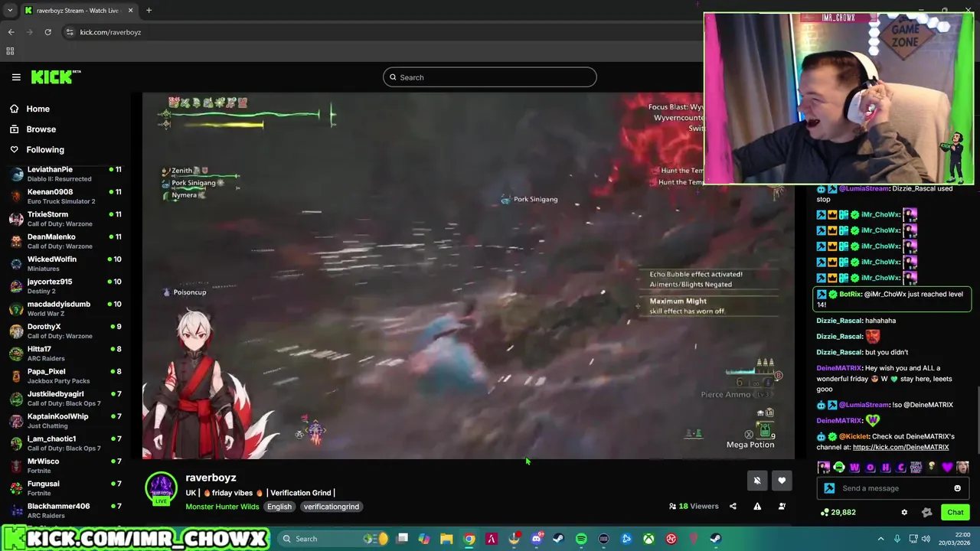980x551 pixels.
Task: Open the Monster Hunter Wilds category link
Action: (222, 507)
